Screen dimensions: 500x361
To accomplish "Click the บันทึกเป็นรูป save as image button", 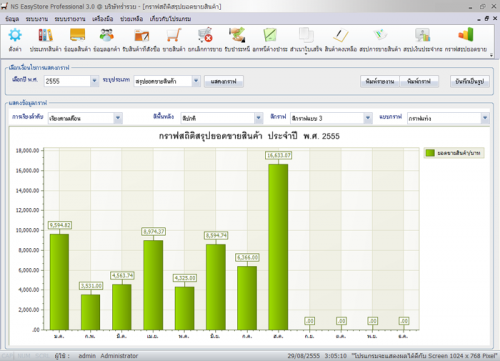I will (470, 81).
